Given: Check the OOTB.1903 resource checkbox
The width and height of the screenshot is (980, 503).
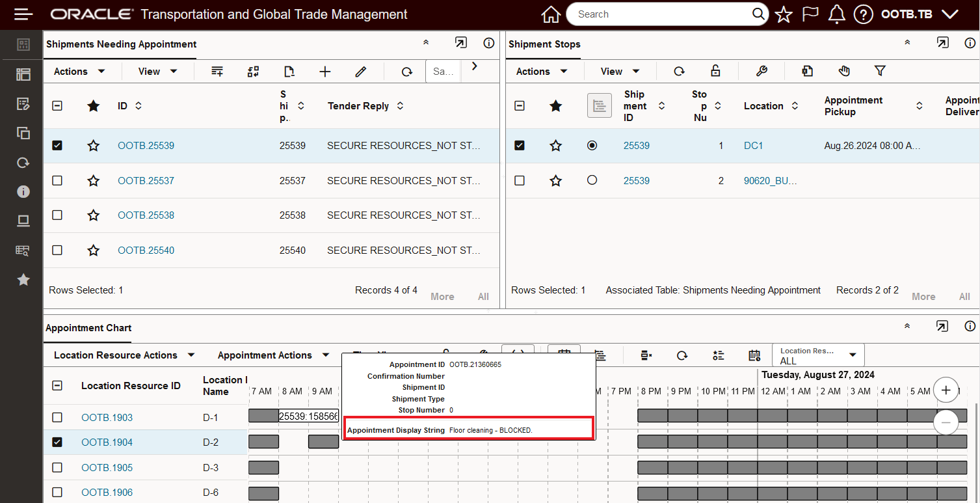Looking at the screenshot, I should click(57, 417).
